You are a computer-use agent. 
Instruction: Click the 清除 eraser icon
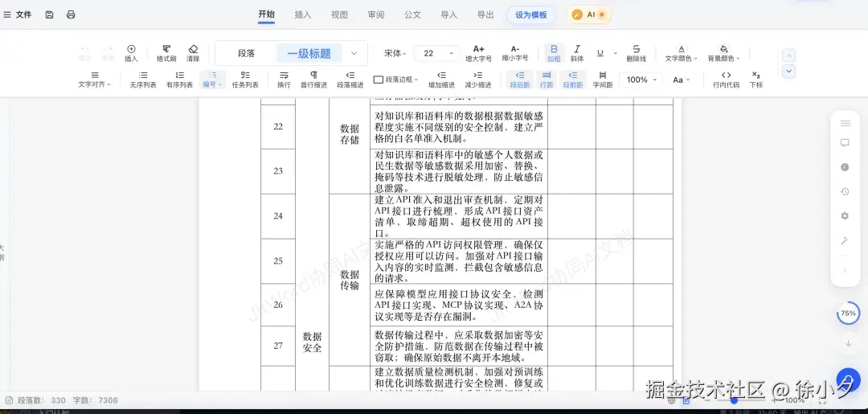tap(193, 53)
